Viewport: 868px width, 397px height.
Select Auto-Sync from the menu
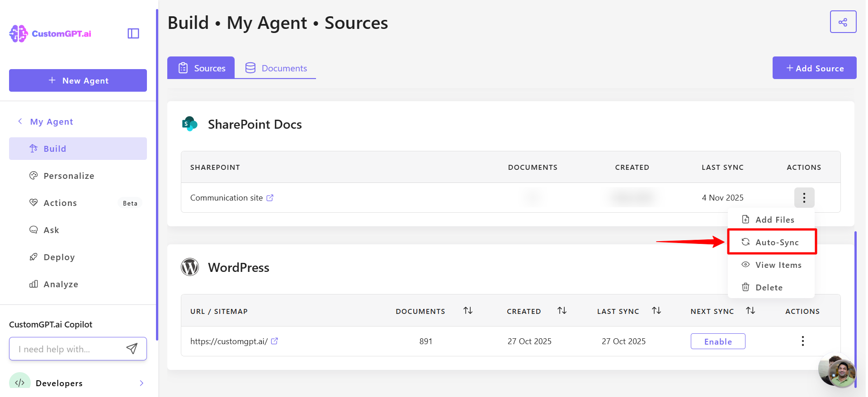[771, 242]
